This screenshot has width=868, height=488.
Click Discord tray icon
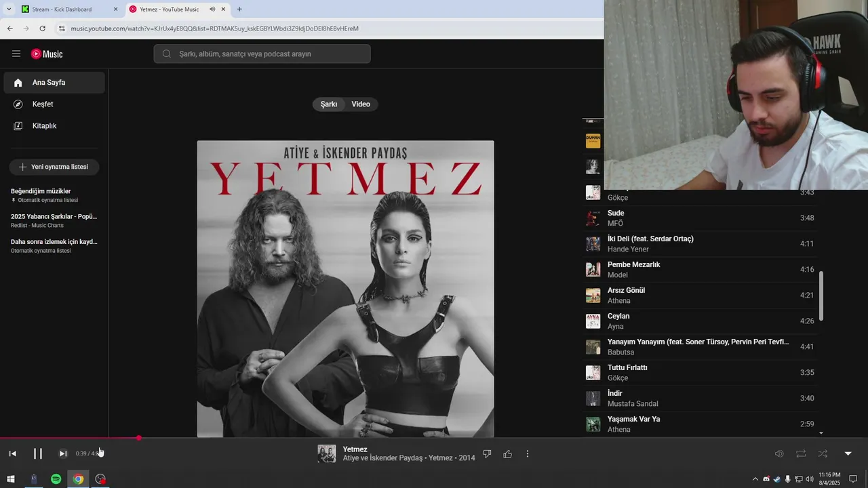click(x=766, y=479)
